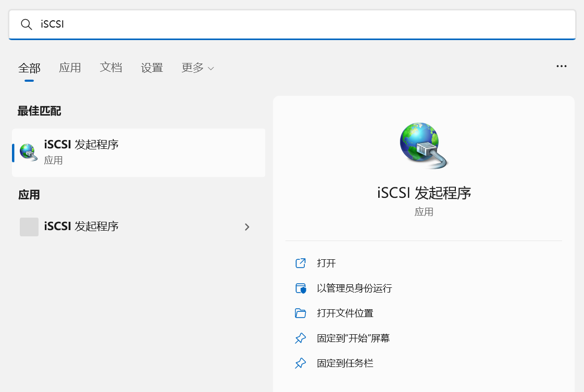Expand the 更多 dropdown
This screenshot has height=392, width=584.
click(x=198, y=68)
